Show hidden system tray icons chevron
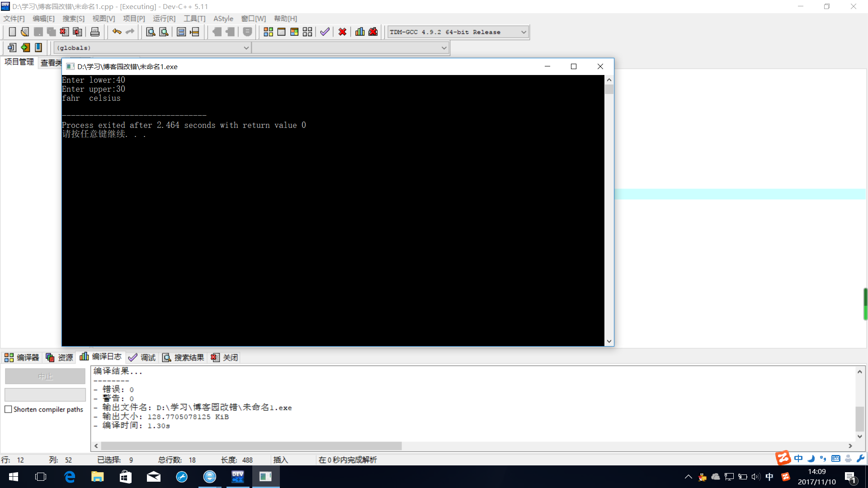Screen dimensions: 868x488 pos(689,477)
